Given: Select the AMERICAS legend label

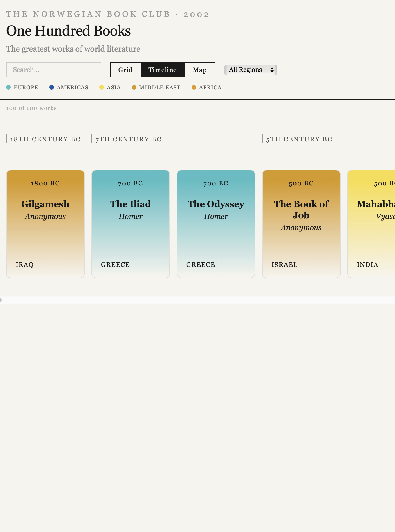Looking at the screenshot, I should point(73,87).
